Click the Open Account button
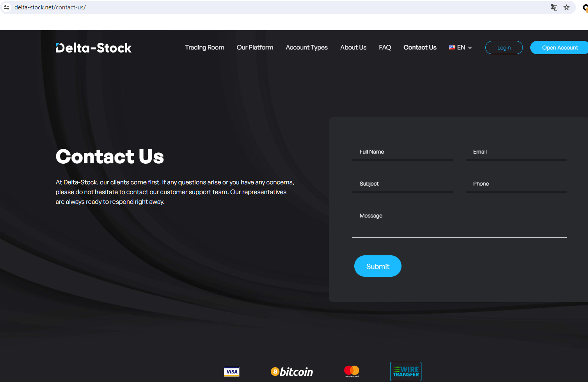This screenshot has height=382, width=588. 560,48
